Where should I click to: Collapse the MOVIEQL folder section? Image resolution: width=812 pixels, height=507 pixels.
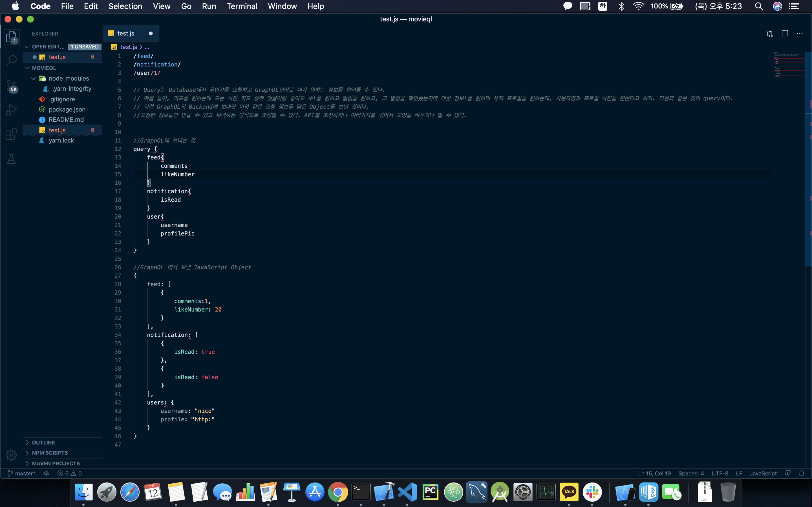[x=44, y=68]
